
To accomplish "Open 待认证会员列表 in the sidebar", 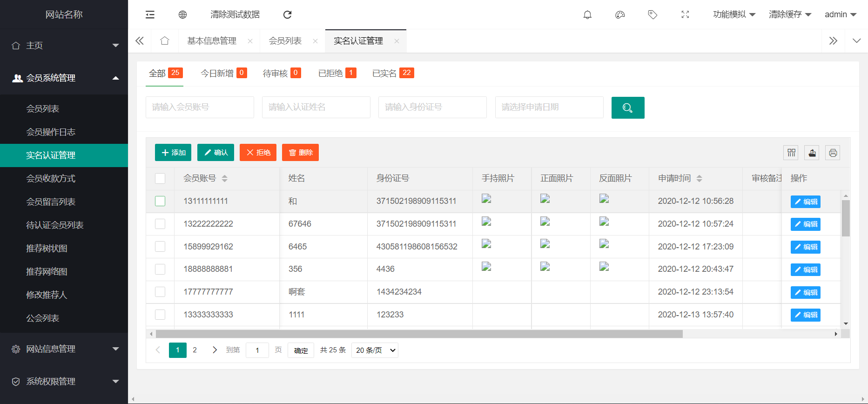I will pyautogui.click(x=64, y=225).
